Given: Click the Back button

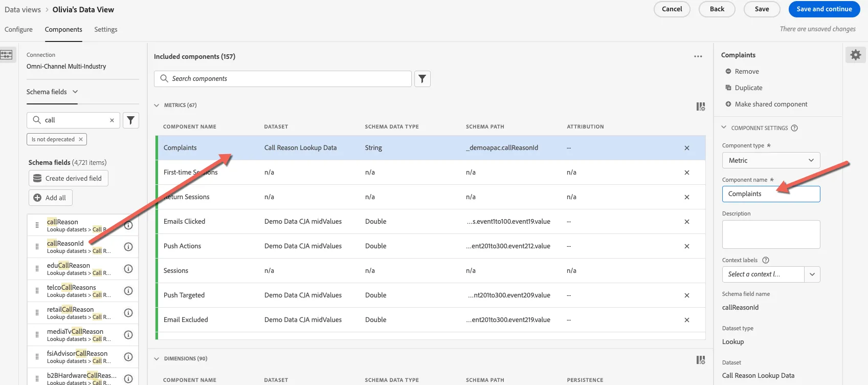Looking at the screenshot, I should pos(717,9).
